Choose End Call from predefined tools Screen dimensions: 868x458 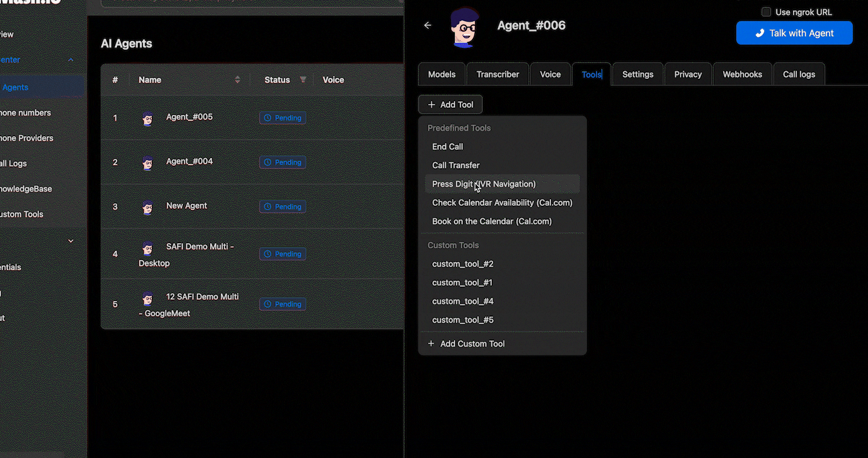click(502, 147)
